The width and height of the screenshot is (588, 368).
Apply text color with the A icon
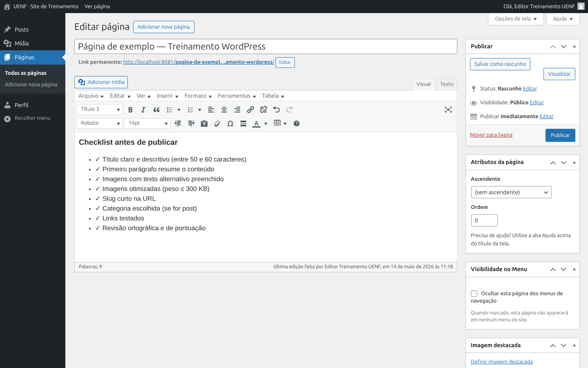coord(256,124)
